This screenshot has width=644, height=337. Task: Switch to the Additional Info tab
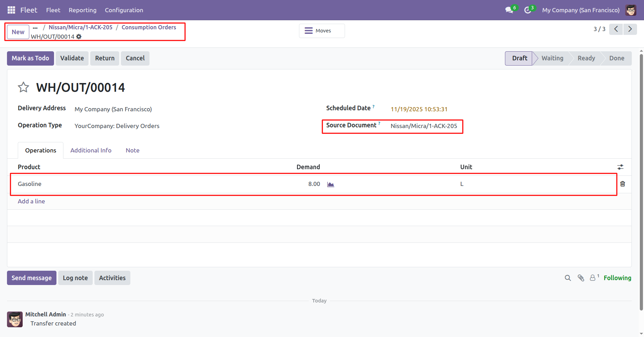(x=91, y=150)
